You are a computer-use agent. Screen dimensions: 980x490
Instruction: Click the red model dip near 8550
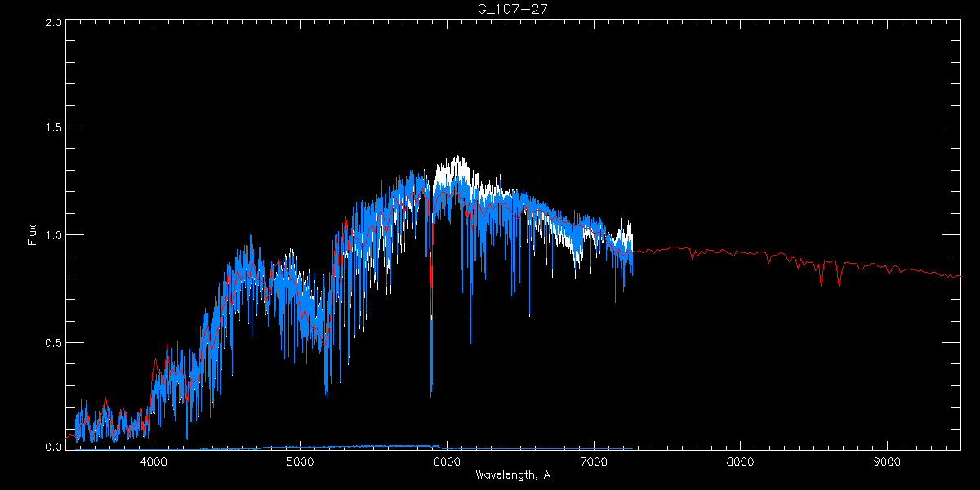tap(822, 284)
